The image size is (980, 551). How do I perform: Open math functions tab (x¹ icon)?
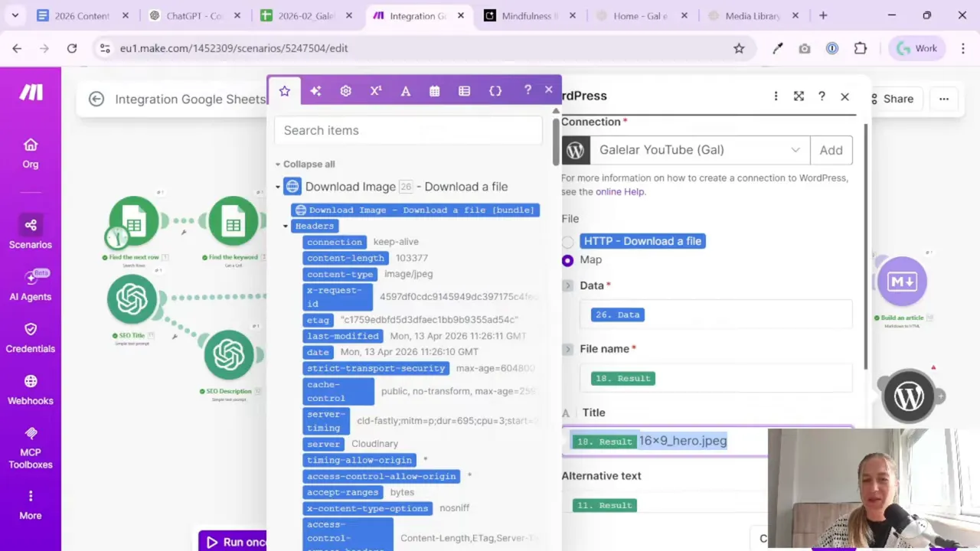tap(375, 90)
